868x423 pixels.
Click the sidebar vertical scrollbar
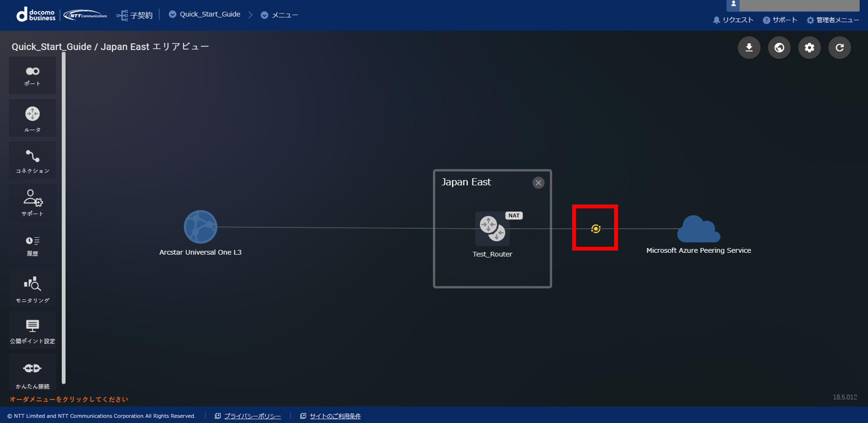pyautogui.click(x=64, y=218)
